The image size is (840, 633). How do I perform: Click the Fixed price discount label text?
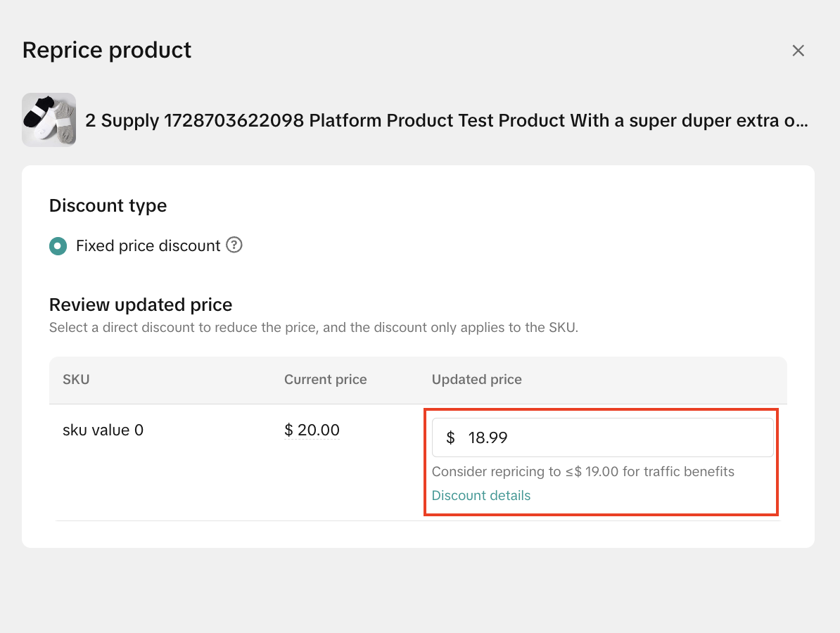[148, 246]
